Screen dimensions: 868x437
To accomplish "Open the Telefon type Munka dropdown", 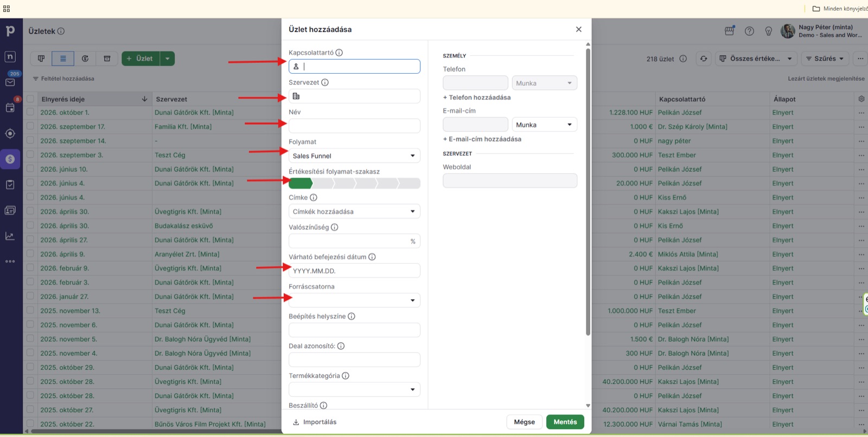I will 545,83.
